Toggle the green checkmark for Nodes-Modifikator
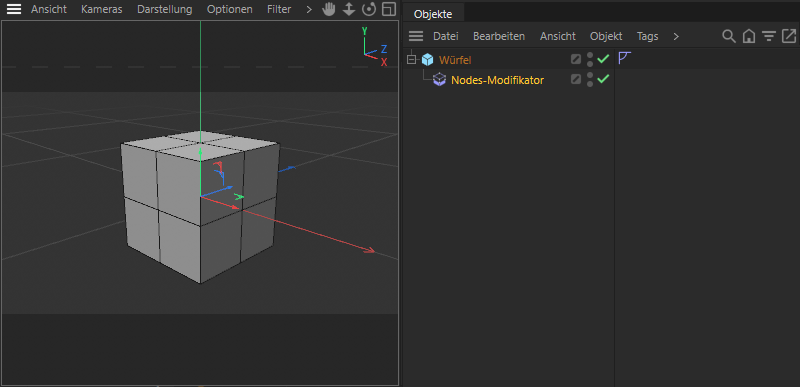The height and width of the screenshot is (387, 800). tap(604, 79)
